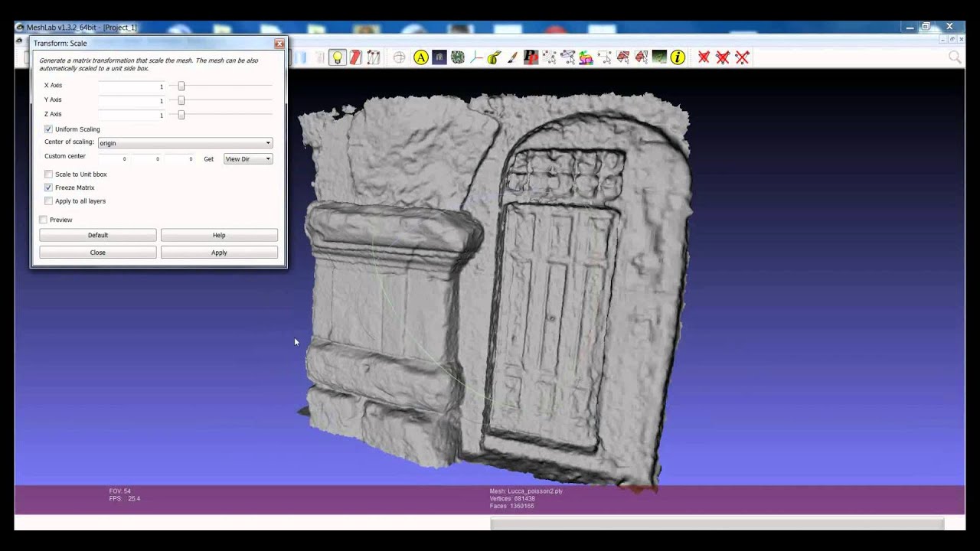
Task: Toggle the Freeze Matrix checkbox
Action: coord(49,187)
